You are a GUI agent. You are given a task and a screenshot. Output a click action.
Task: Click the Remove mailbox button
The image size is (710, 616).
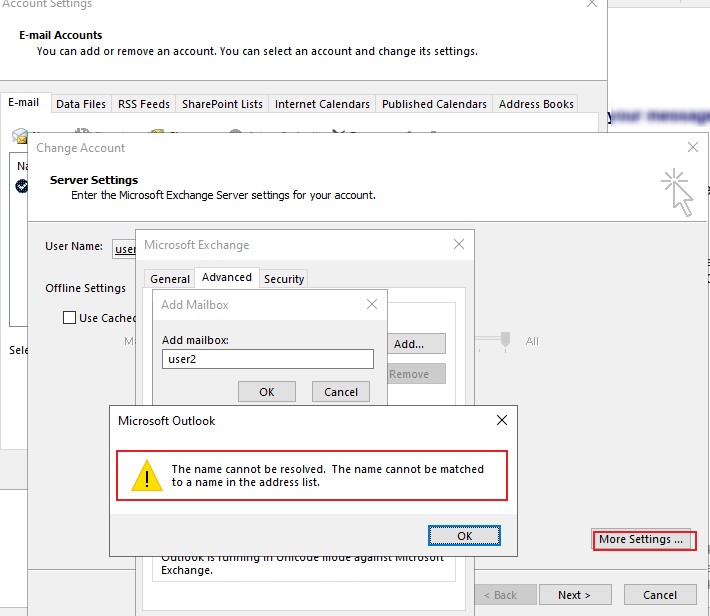(x=416, y=374)
